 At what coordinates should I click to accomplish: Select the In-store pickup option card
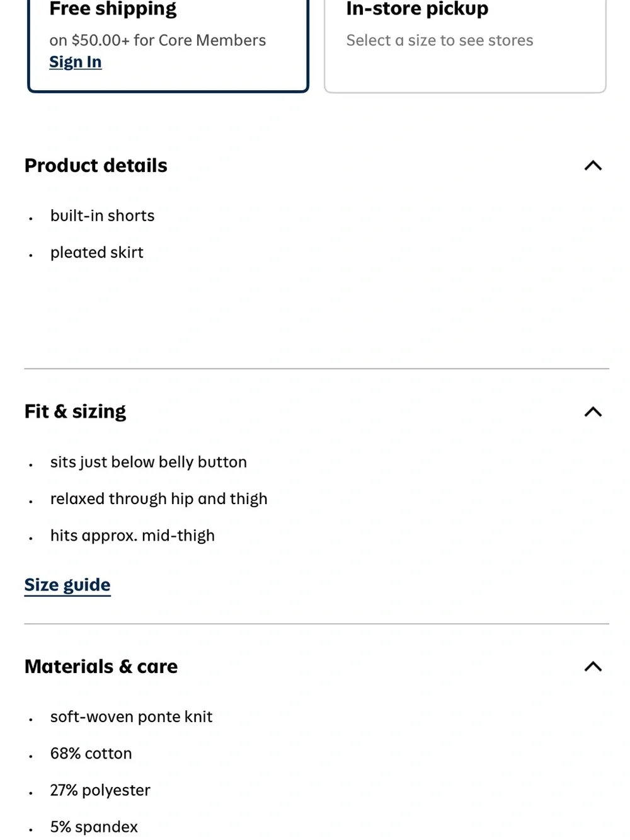[x=465, y=44]
